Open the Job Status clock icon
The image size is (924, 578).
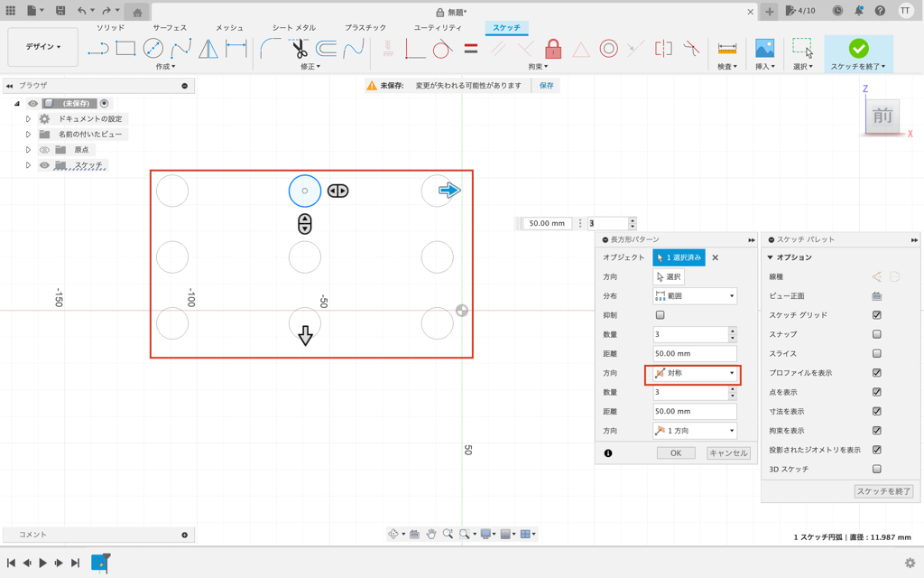[837, 11]
